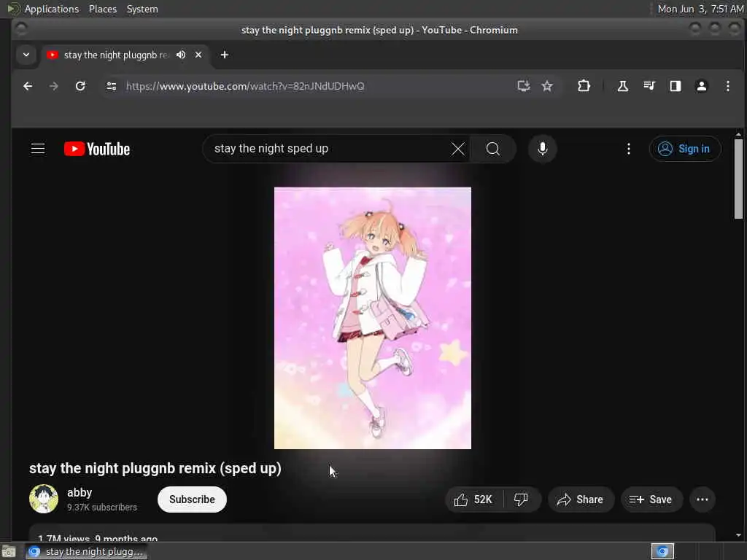Screen dimensions: 747x560
Task: Expand the tab search dropdown
Action: [26, 55]
